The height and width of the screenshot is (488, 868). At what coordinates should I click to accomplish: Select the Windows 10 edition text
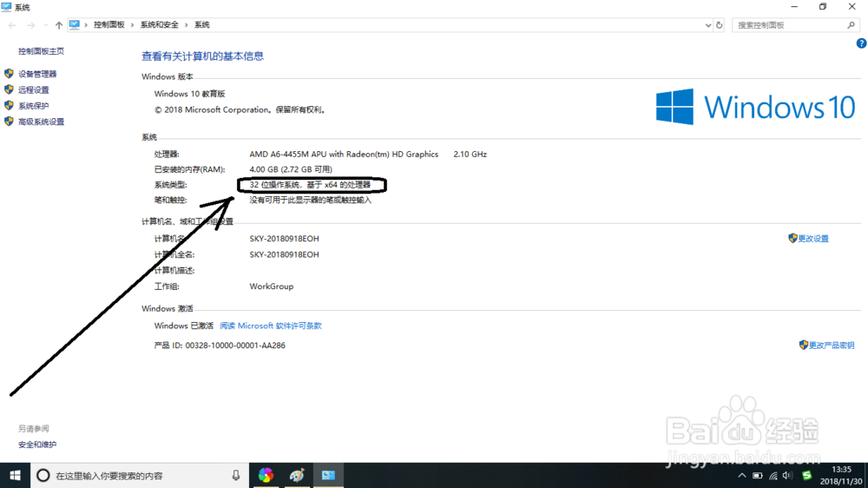(x=189, y=94)
